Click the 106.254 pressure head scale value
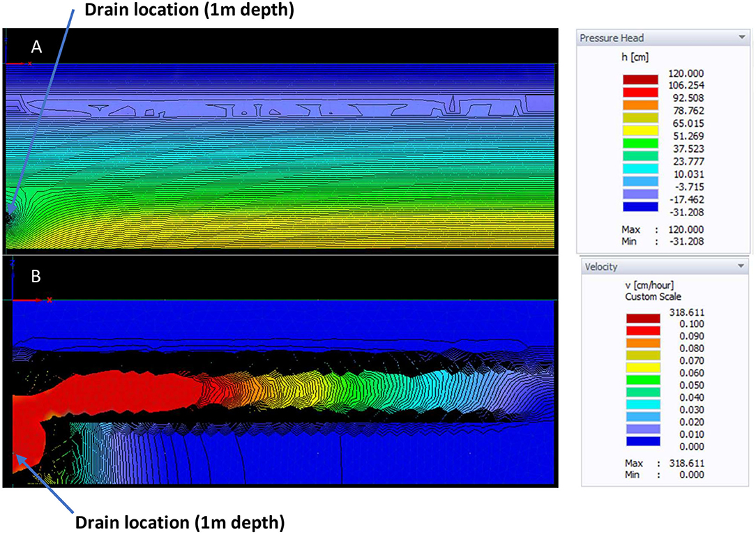Screen dimensions: 756x534 pos(686,85)
